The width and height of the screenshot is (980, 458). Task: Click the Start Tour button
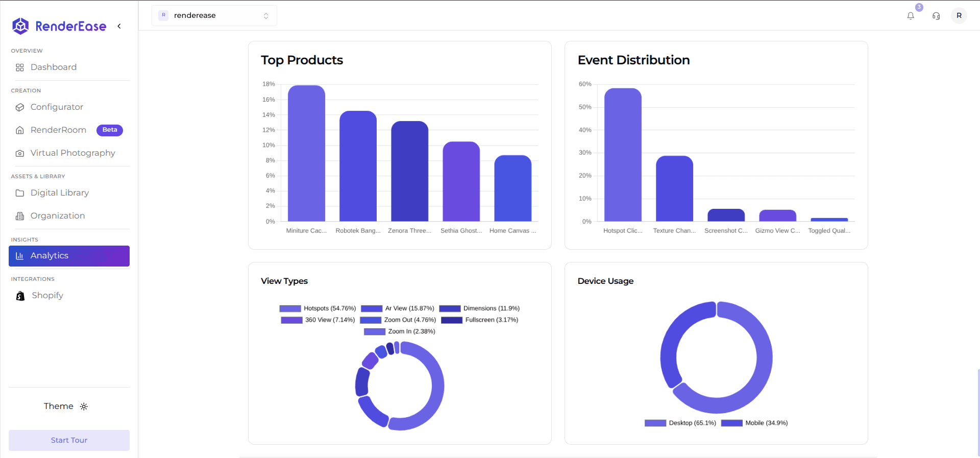pyautogui.click(x=69, y=440)
